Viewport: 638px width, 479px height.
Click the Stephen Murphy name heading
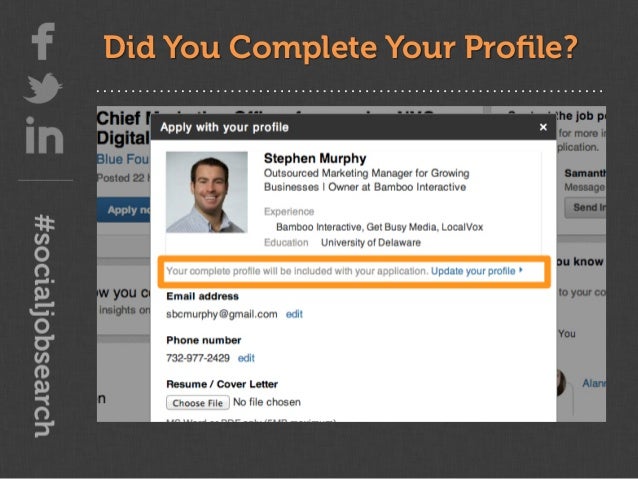[315, 158]
